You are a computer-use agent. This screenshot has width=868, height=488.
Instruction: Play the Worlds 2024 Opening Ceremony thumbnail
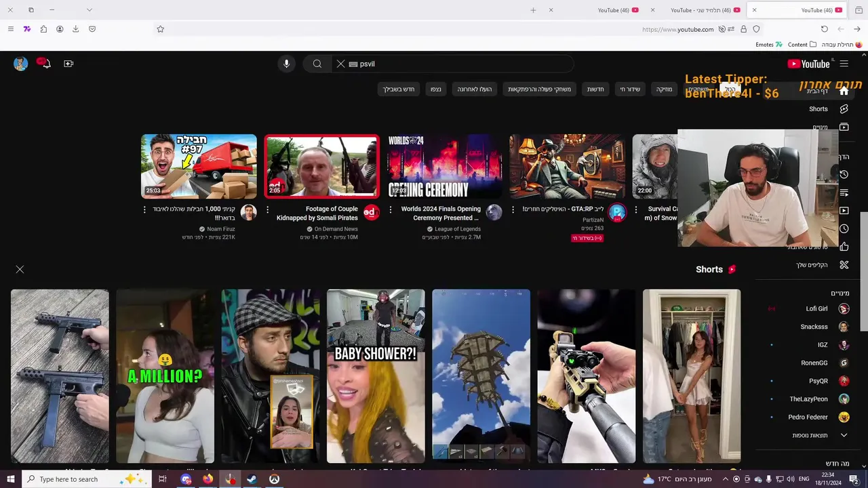pos(445,166)
